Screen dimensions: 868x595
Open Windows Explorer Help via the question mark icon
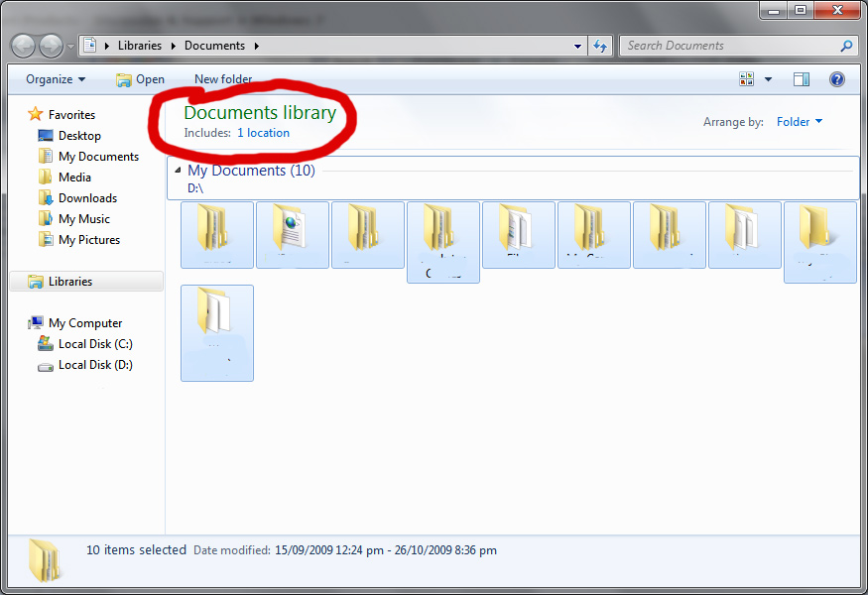[x=836, y=78]
